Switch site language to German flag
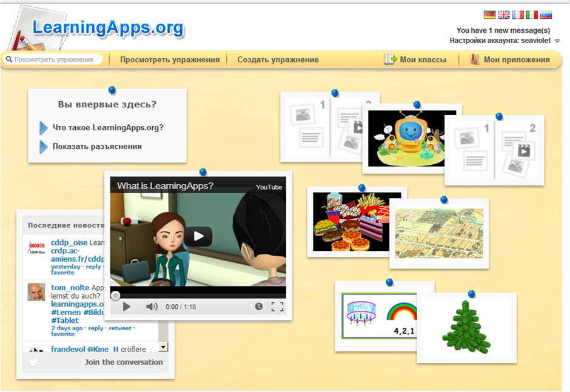 [x=489, y=15]
